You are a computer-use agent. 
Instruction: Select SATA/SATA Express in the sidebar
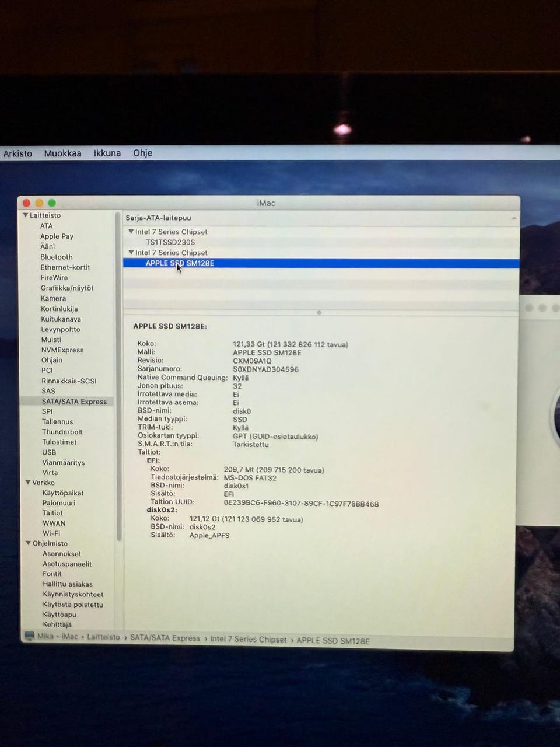click(x=74, y=402)
